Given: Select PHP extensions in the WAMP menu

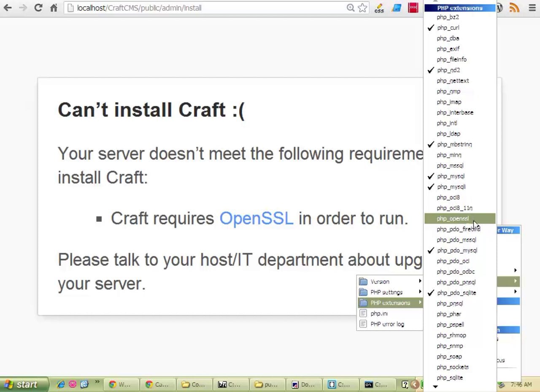Looking at the screenshot, I should coord(390,303).
